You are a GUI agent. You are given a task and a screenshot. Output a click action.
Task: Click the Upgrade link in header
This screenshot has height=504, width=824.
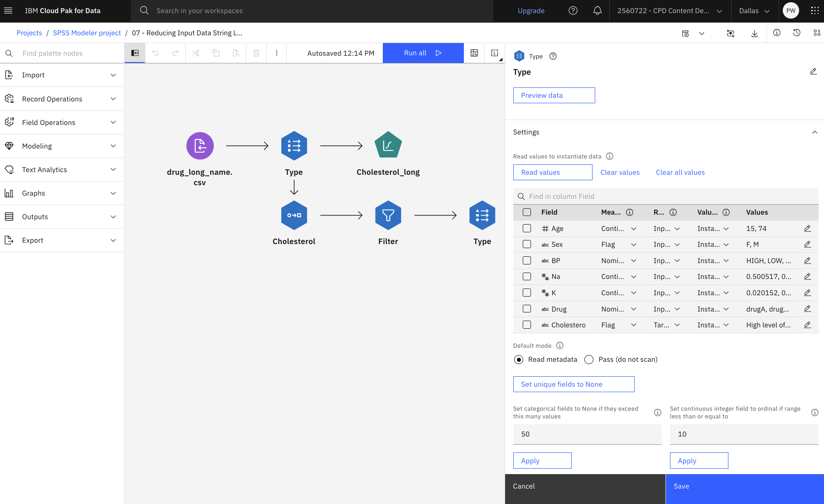[531, 11]
